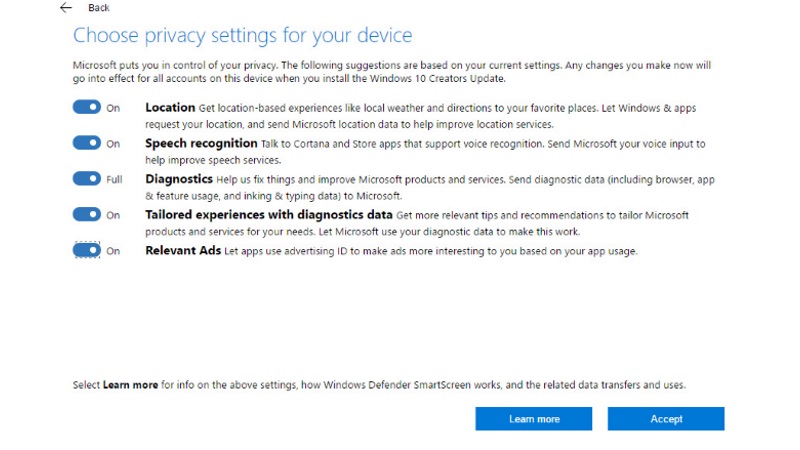Viewport: 800px width, 450px height.
Task: Turn off the Location toggle
Action: pyautogui.click(x=87, y=107)
